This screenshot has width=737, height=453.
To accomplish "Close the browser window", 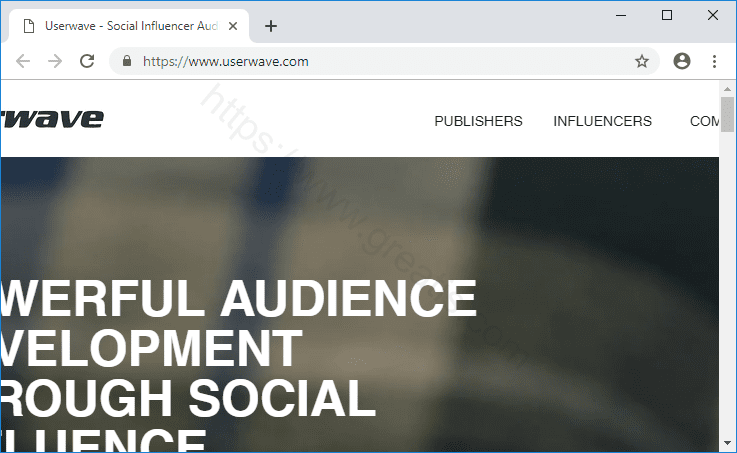I will [x=713, y=16].
